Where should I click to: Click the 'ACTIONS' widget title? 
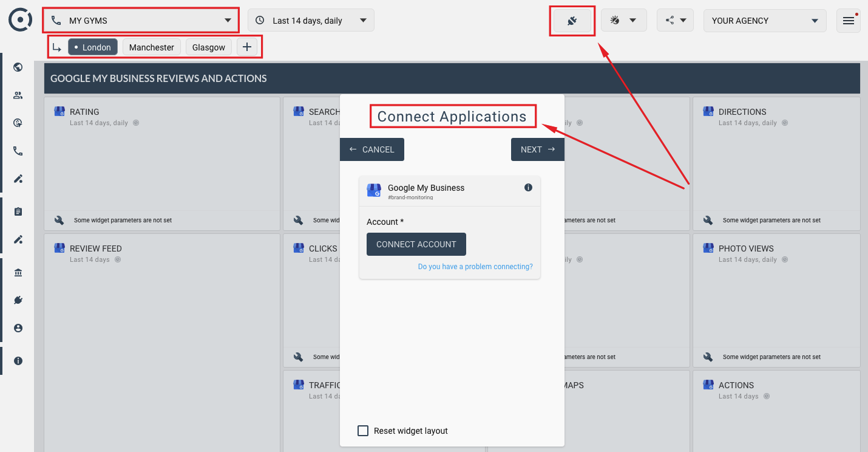tap(736, 385)
